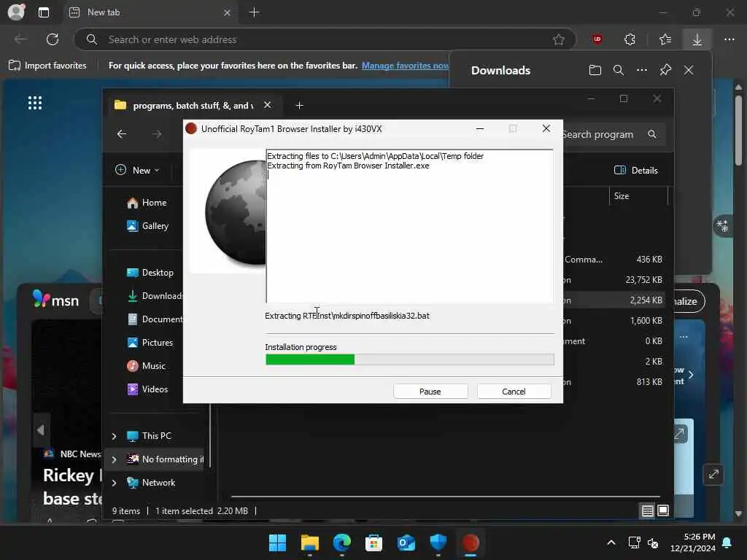Viewport: 747px width, 560px height.
Task: Sort by the Size column header
Action: [622, 195]
